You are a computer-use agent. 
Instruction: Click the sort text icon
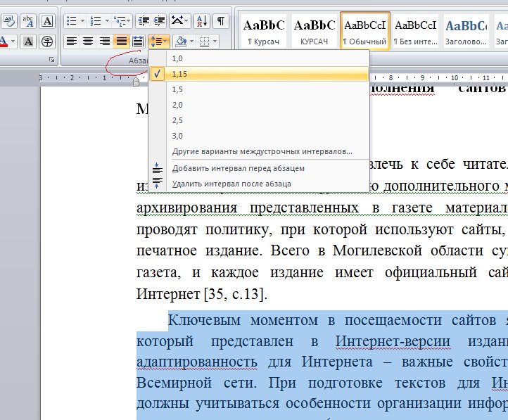[x=201, y=20]
